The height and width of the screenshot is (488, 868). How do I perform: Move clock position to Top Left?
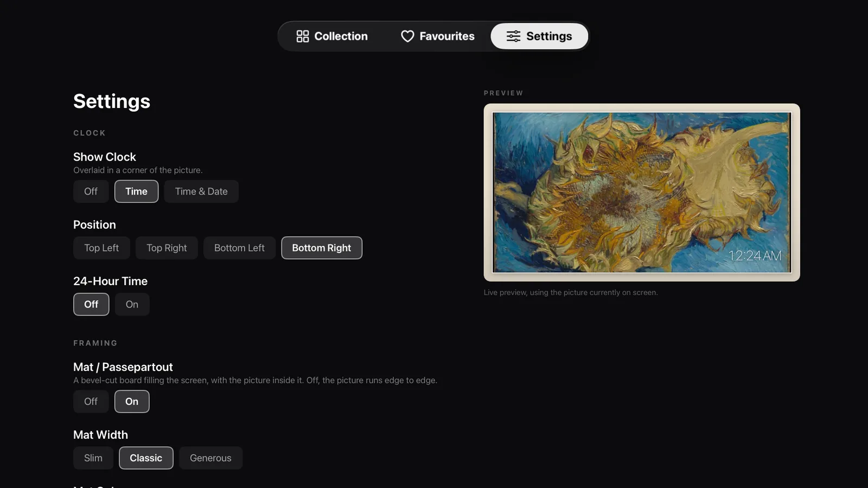(x=101, y=248)
